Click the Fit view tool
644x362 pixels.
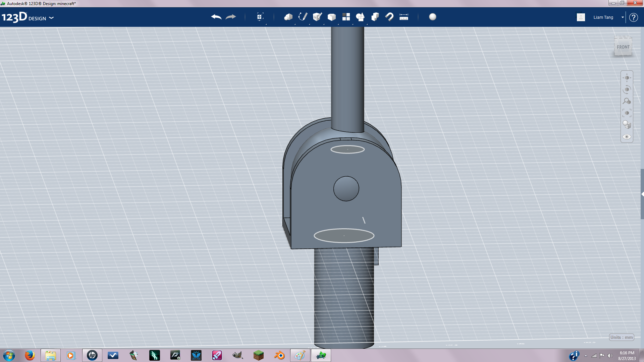pos(627,113)
